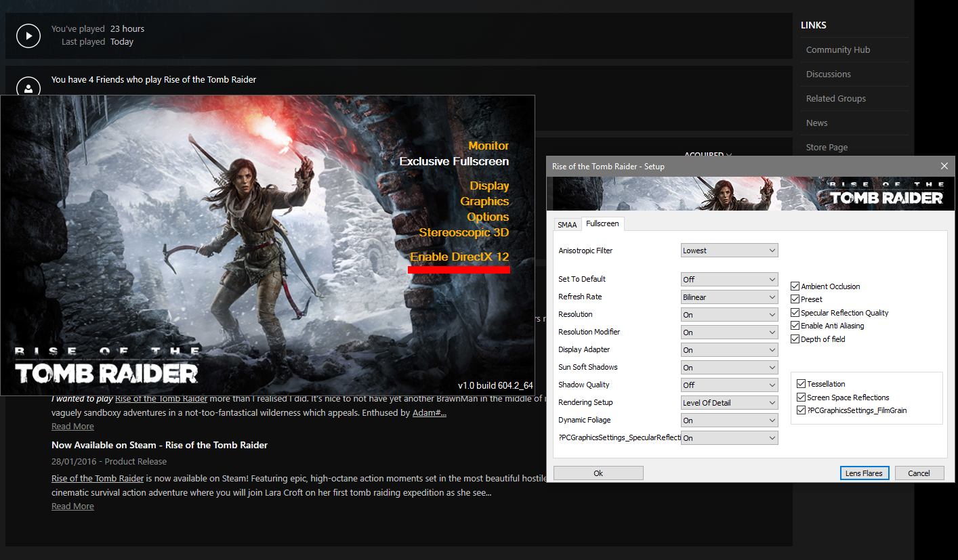The height and width of the screenshot is (560, 958).
Task: Open the Dynamic Foliage dropdown
Action: coord(730,420)
